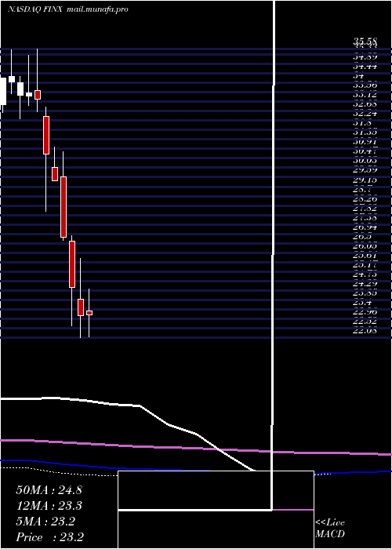
Task: Click the 25.17 price axis label
Action: 365,265
